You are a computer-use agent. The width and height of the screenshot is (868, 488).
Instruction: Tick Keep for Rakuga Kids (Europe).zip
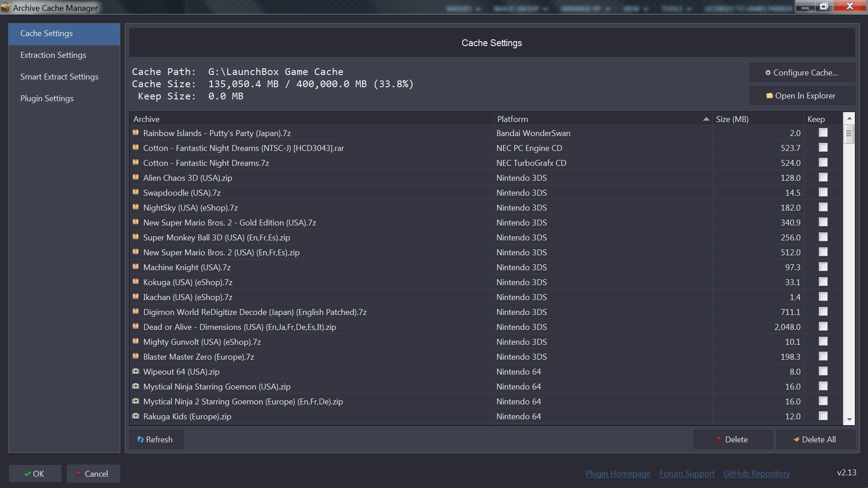coord(823,416)
